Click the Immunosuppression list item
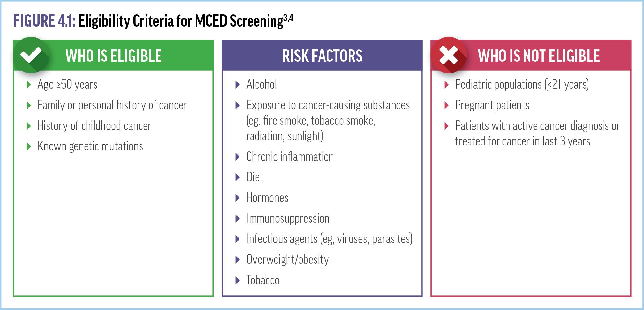 point(288,219)
